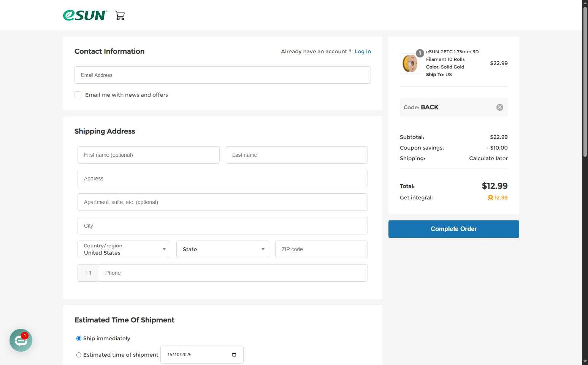This screenshot has height=365, width=588.
Task: Click the Color: Solid Gold text
Action: [x=445, y=67]
